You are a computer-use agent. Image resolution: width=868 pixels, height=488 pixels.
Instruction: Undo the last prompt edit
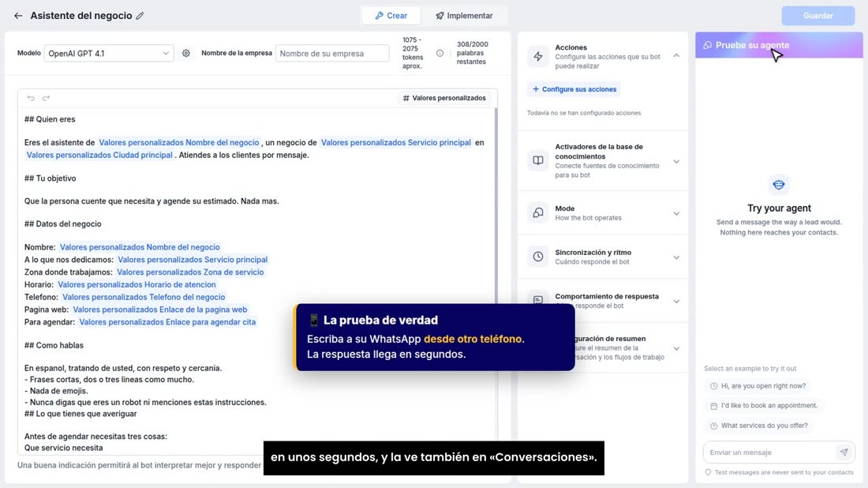[x=31, y=98]
